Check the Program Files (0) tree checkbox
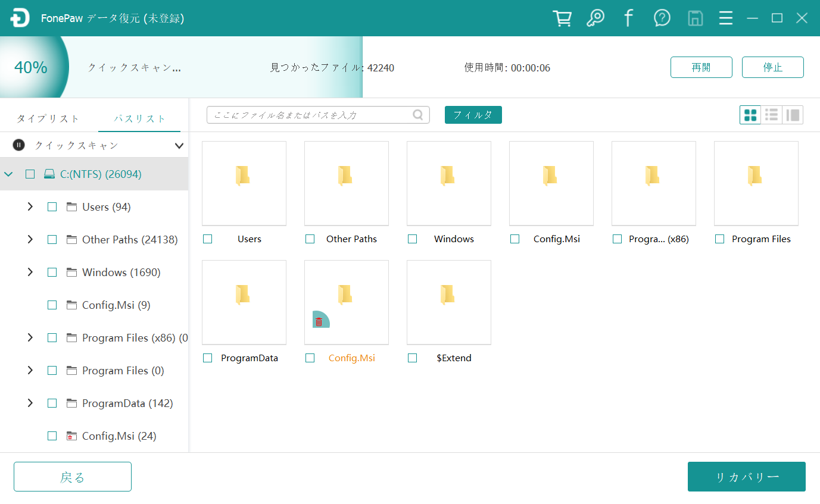Image resolution: width=820 pixels, height=504 pixels. 52,371
